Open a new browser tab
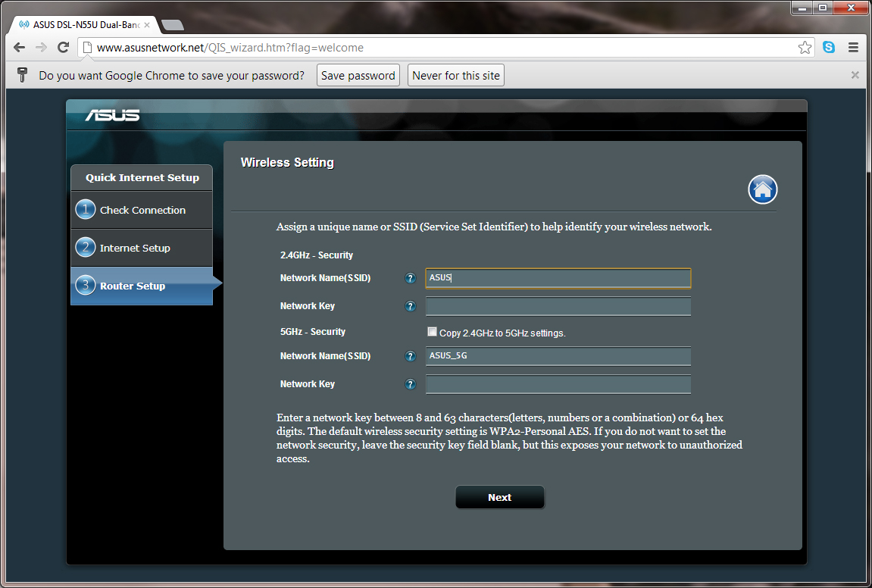Viewport: 872px width, 588px height. [172, 25]
